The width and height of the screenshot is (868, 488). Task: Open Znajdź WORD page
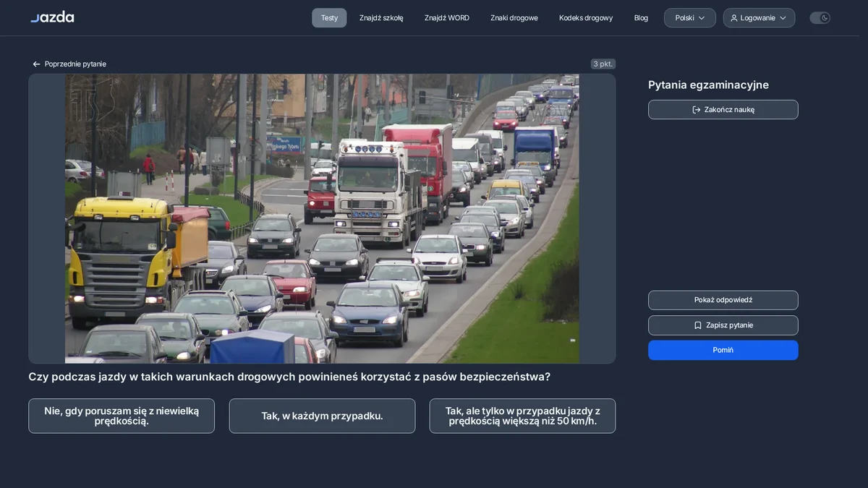447,18
